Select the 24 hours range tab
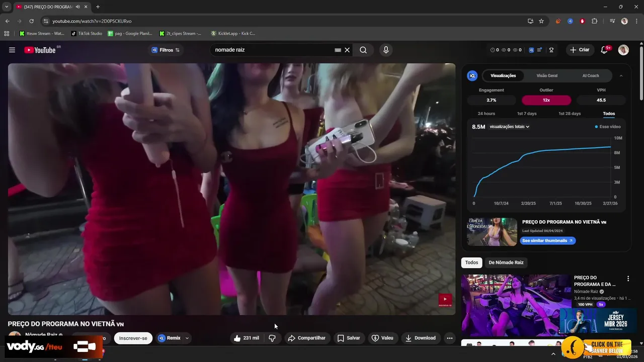Screen dimensions: 644x362 (x=487, y=114)
